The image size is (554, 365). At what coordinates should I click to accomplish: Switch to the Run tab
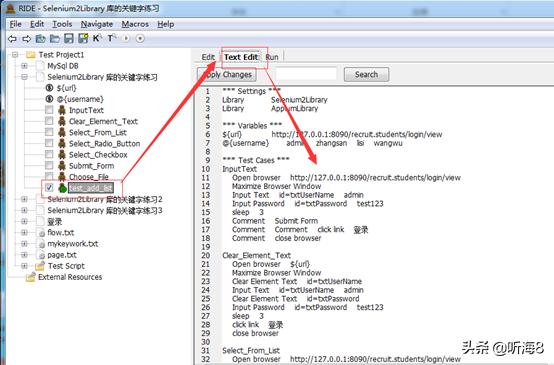272,57
